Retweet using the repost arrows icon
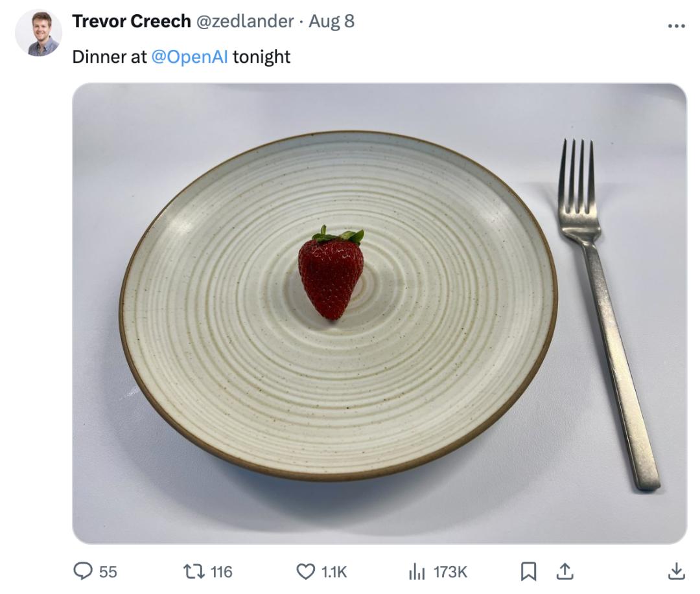The width and height of the screenshot is (700, 594). (192, 571)
